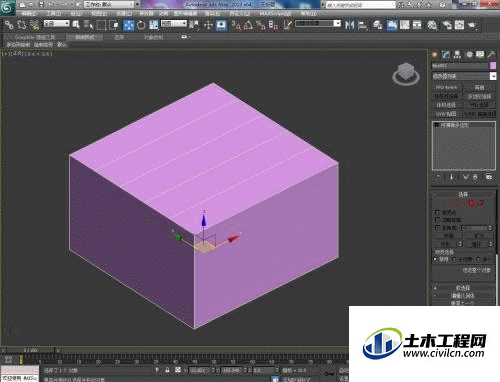Open the Layer Manager icon
Image resolution: width=500 pixels, height=382 pixels.
[x=378, y=25]
